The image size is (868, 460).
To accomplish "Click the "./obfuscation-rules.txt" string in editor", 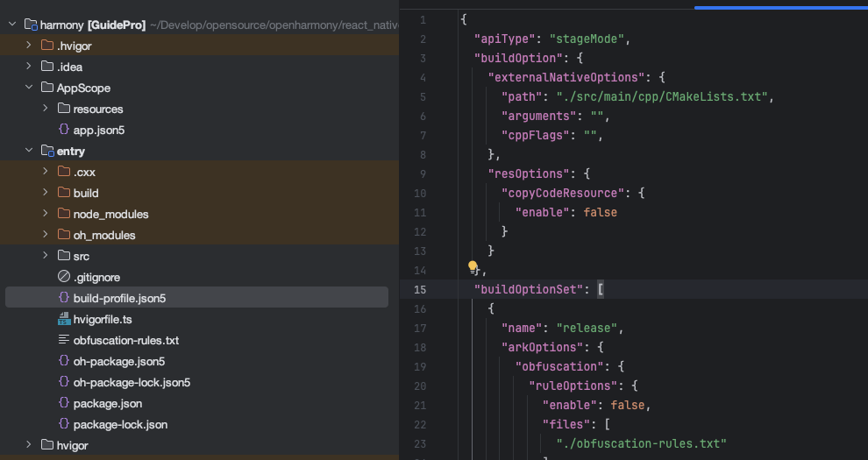I will pos(641,443).
